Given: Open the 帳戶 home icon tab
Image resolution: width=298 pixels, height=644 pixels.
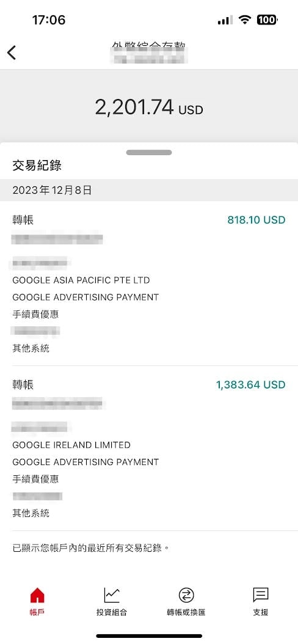Looking at the screenshot, I should 37,595.
